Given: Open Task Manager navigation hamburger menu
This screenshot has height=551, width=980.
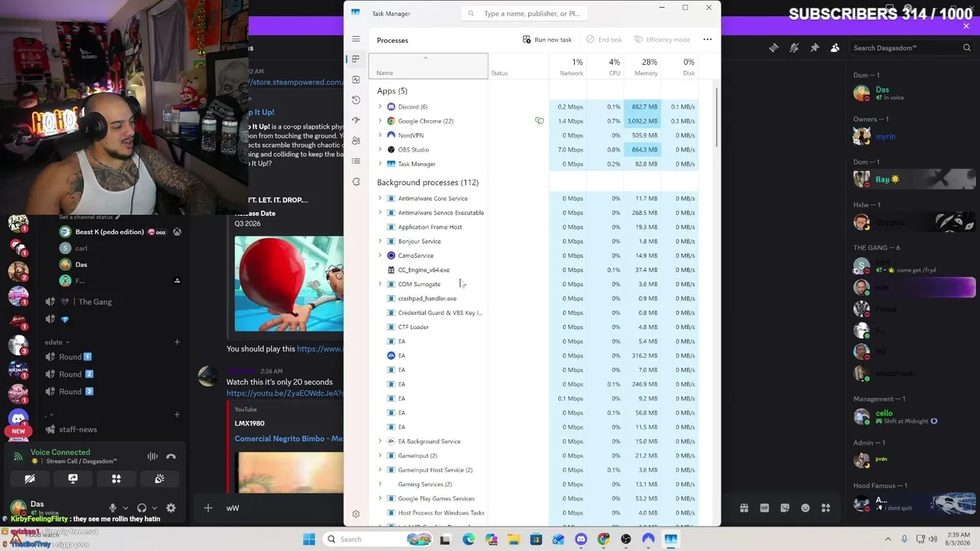Looking at the screenshot, I should (356, 39).
